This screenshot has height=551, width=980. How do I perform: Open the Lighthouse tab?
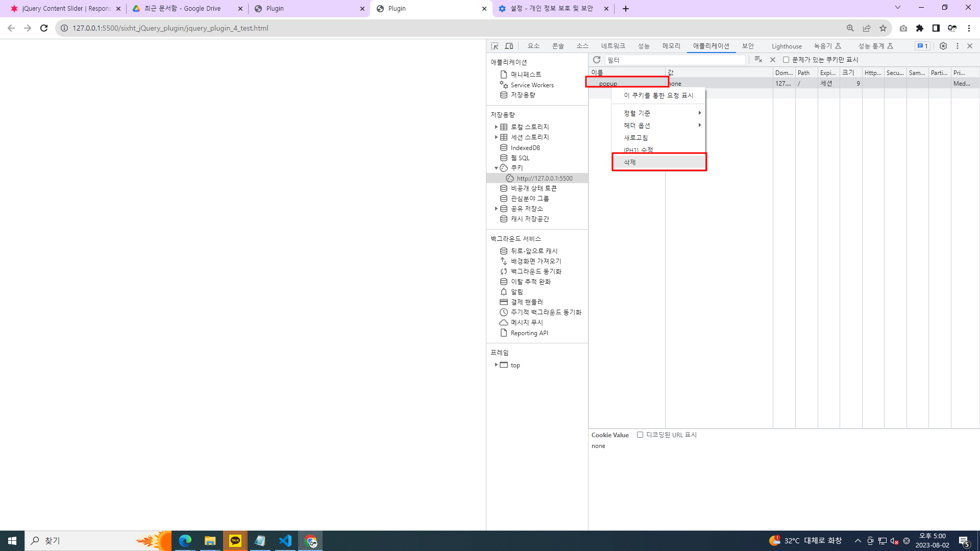[786, 46]
